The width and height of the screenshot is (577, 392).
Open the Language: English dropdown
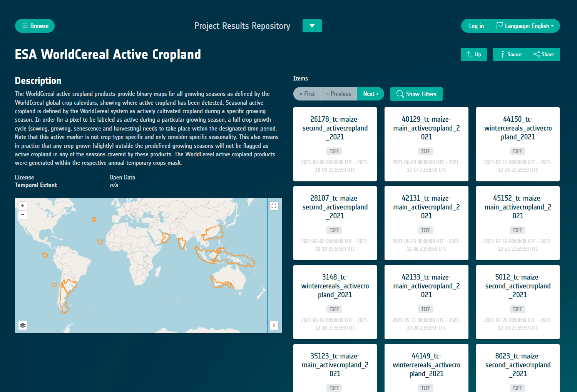(525, 26)
